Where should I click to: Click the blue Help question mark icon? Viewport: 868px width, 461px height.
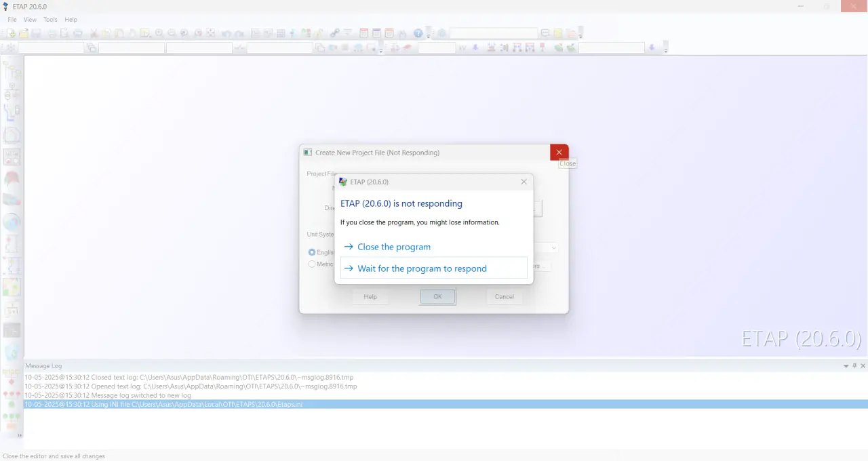click(x=418, y=33)
